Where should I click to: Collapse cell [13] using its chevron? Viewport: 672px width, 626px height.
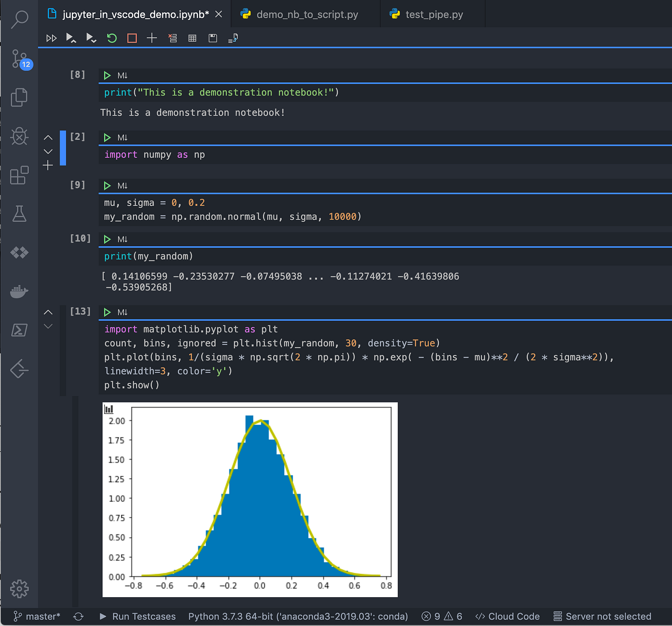(48, 312)
